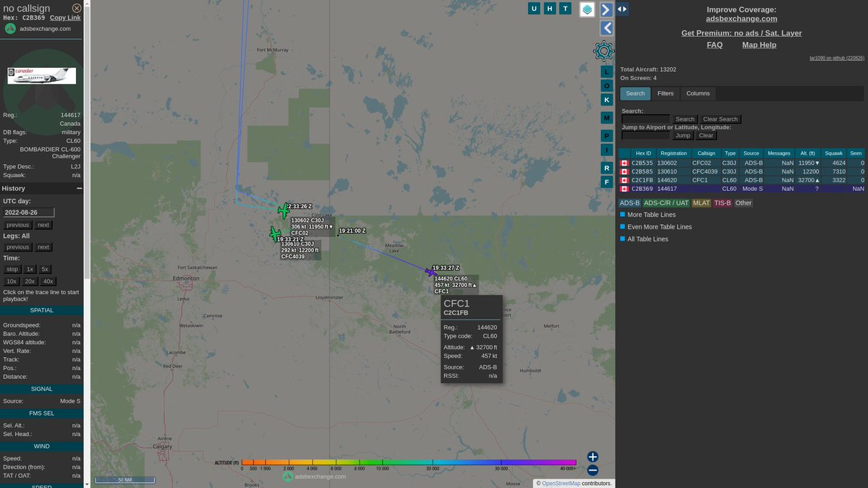
Task: Click the Jump to Airport input field
Action: click(x=646, y=135)
